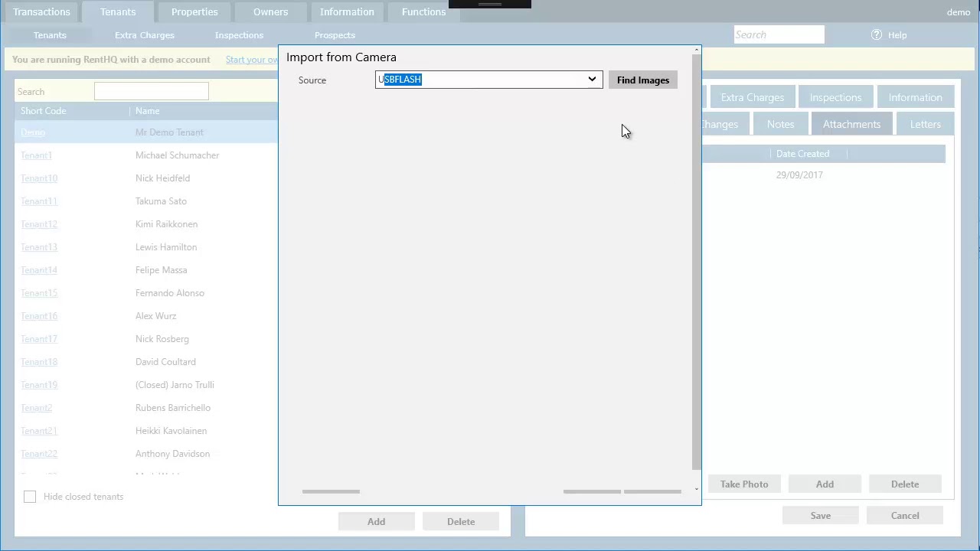Sort by Name column header
Viewport: 980px width, 551px height.
tap(148, 111)
